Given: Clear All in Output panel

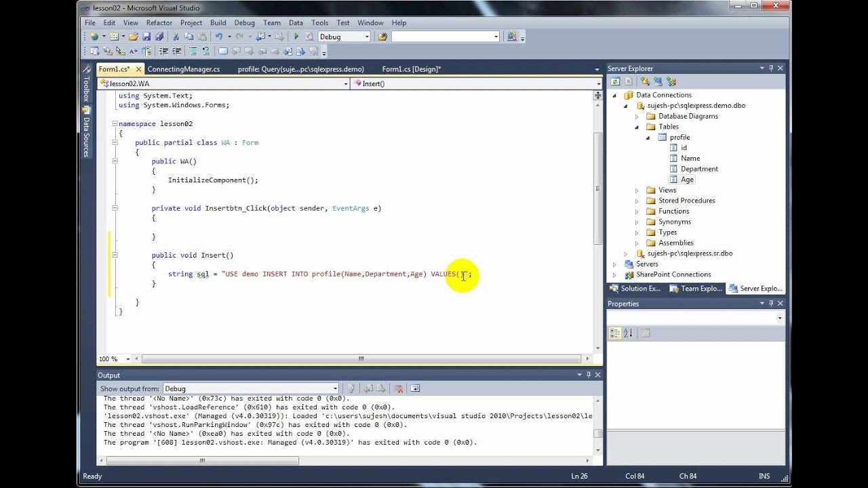Looking at the screenshot, I should point(399,388).
